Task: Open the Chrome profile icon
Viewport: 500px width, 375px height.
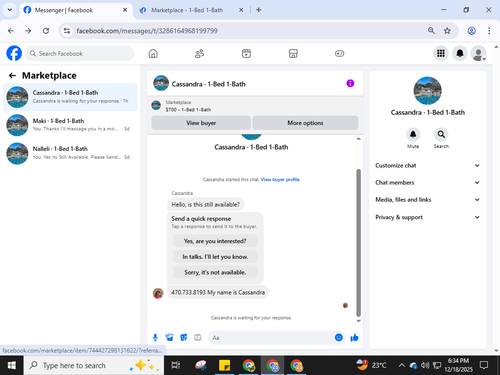Action: (x=471, y=31)
